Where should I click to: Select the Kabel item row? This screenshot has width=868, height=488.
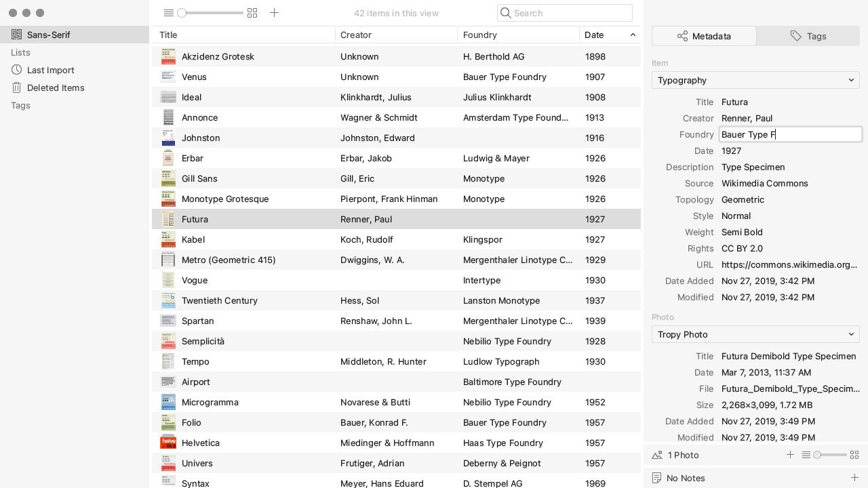tap(396, 239)
